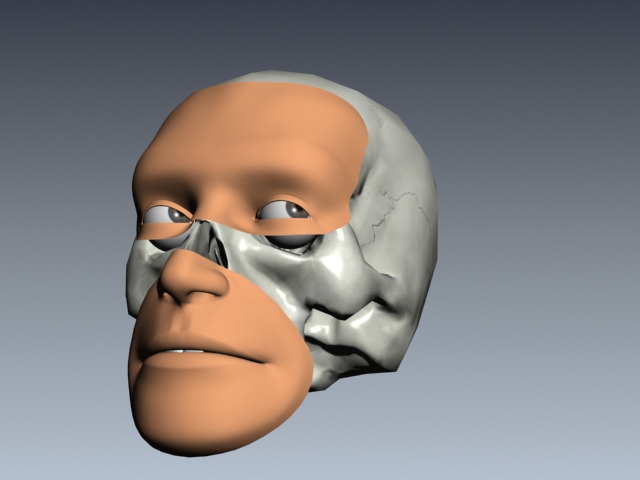
Task: Click the eyeball on the left side
Action: (169, 214)
